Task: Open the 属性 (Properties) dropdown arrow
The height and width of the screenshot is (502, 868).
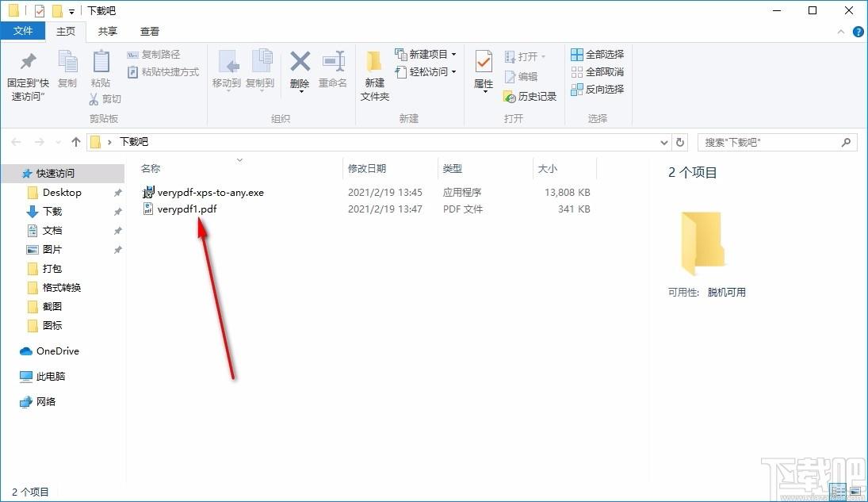Action: [485, 91]
